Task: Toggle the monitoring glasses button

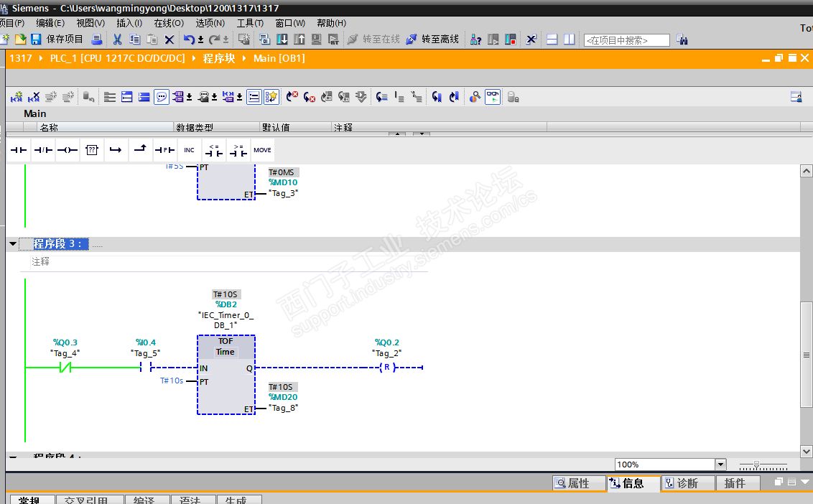Action: point(493,97)
